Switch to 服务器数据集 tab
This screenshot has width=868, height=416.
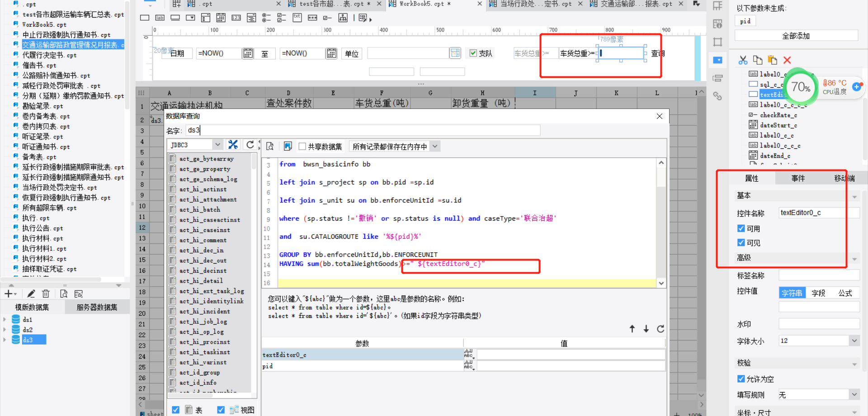[97, 307]
